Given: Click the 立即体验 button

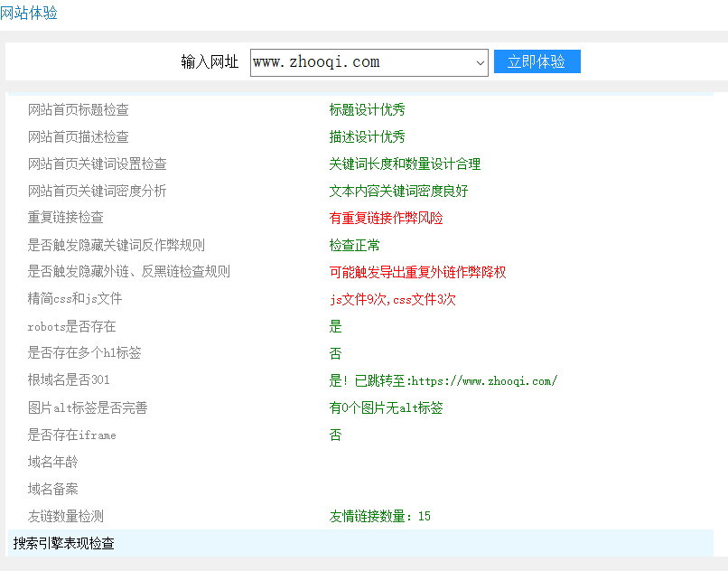Looking at the screenshot, I should 537,61.
